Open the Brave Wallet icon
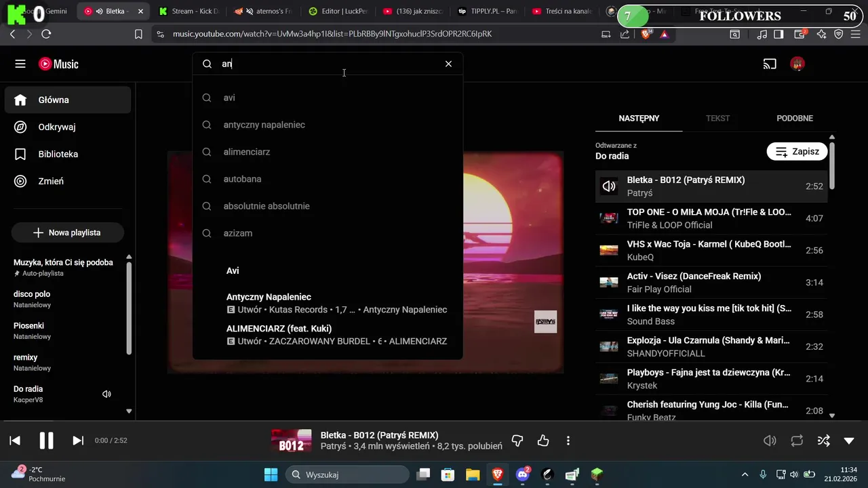Screen dimensions: 868x488 click(x=800, y=34)
